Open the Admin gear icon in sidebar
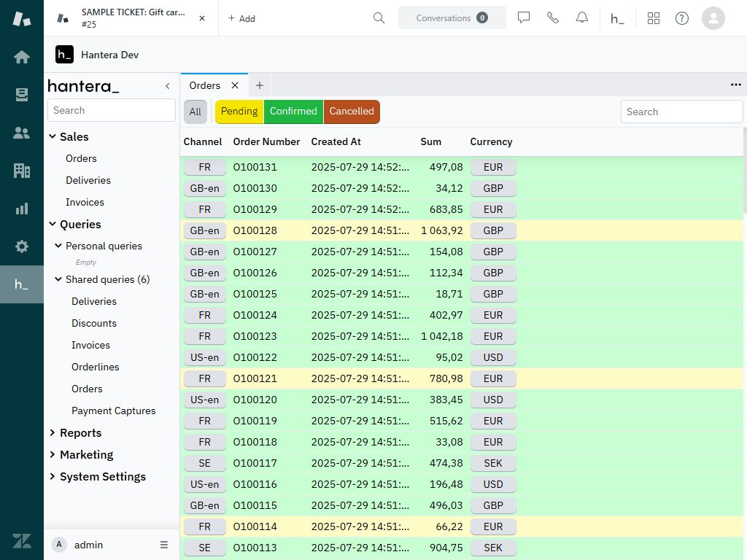This screenshot has height=560, width=747. pyautogui.click(x=22, y=246)
